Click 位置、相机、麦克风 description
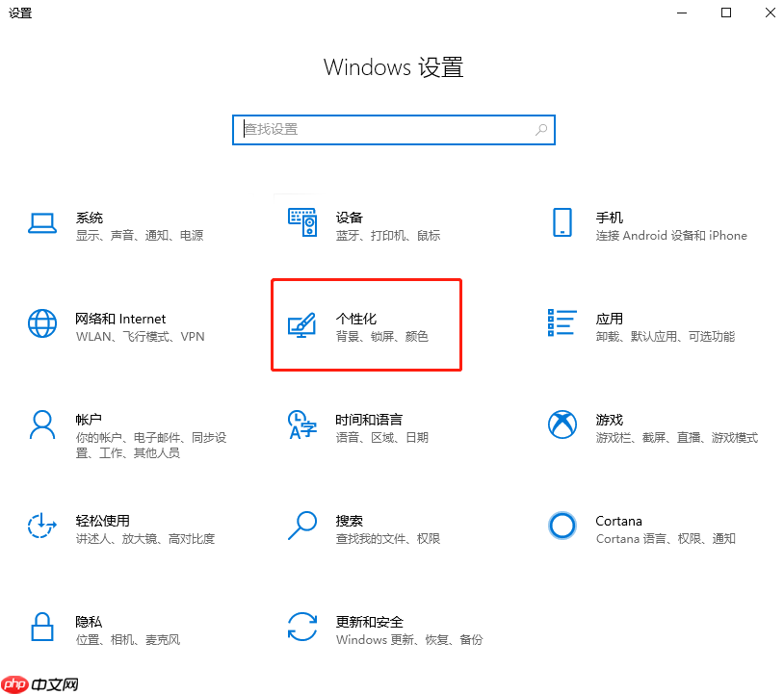This screenshot has height=694, width=784. [127, 639]
